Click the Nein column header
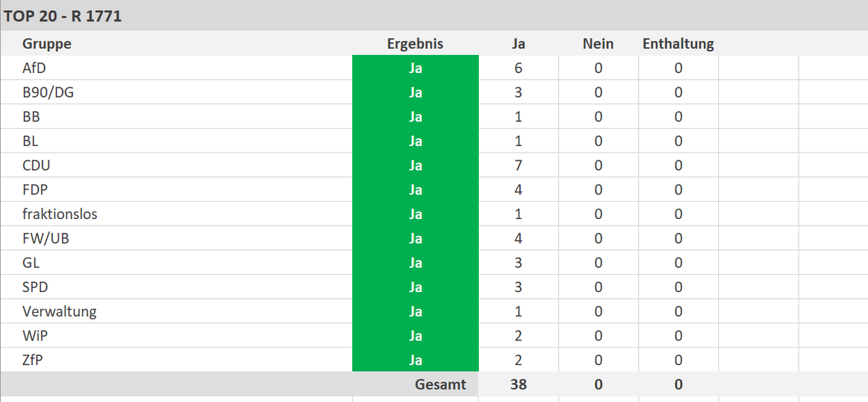 coord(597,43)
